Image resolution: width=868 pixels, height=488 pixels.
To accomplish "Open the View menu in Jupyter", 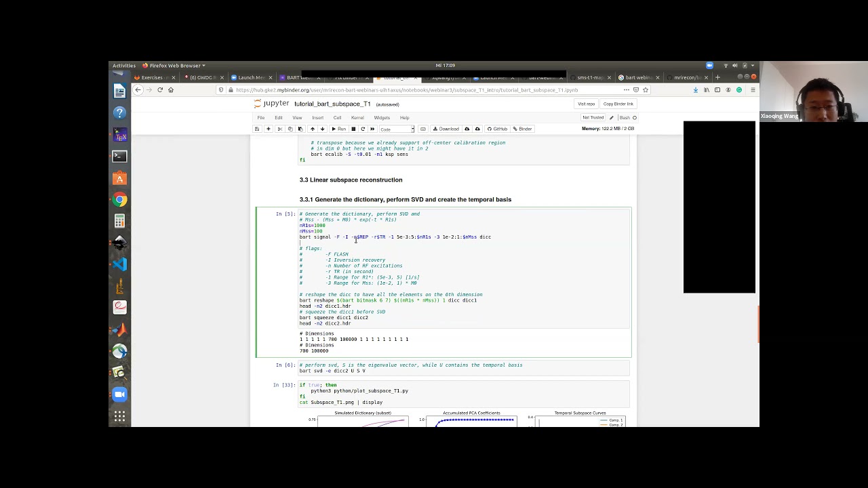I will click(297, 118).
